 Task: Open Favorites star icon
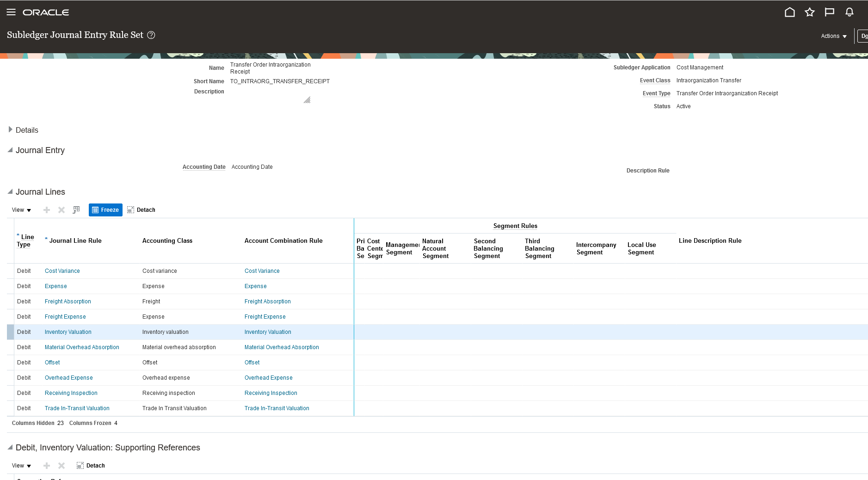(810, 12)
